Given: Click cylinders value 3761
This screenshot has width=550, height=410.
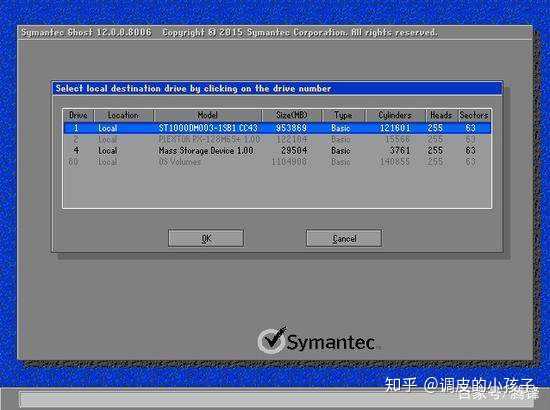Looking at the screenshot, I should [x=400, y=151].
